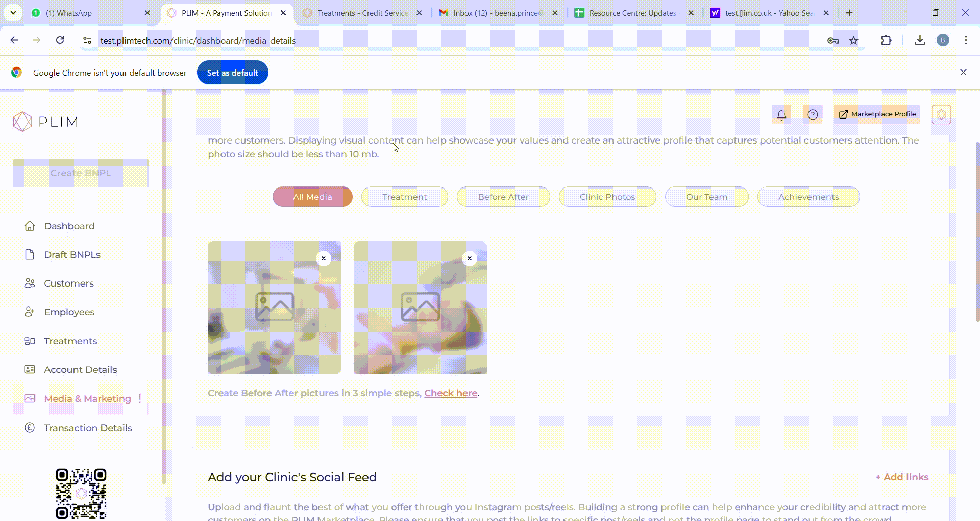The height and width of the screenshot is (521, 980).
Task: Set Chrome as default browser
Action: [x=233, y=73]
